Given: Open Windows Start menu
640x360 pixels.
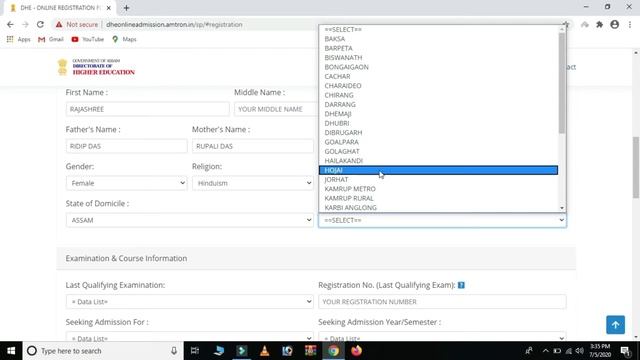Looking at the screenshot, I should pyautogui.click(x=11, y=351).
